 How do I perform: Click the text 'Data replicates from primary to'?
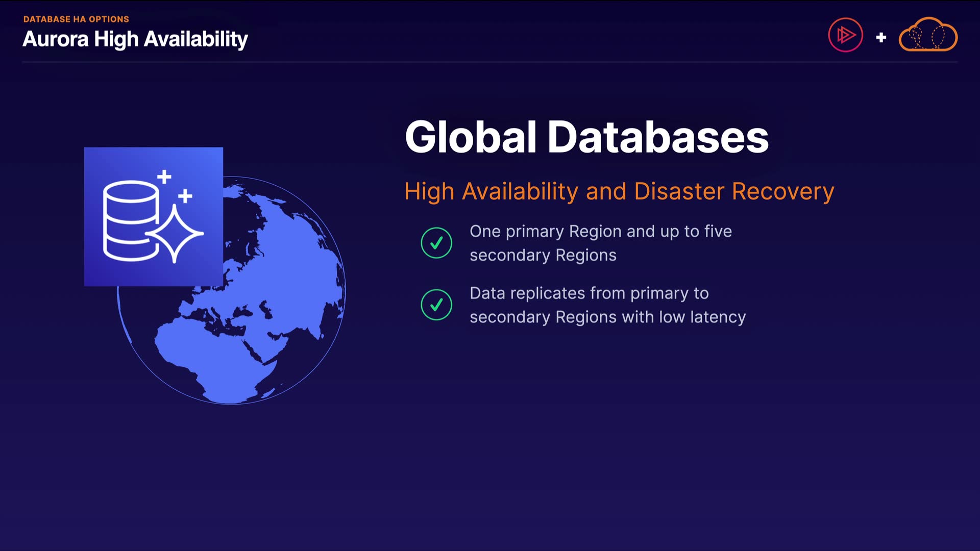[589, 293]
